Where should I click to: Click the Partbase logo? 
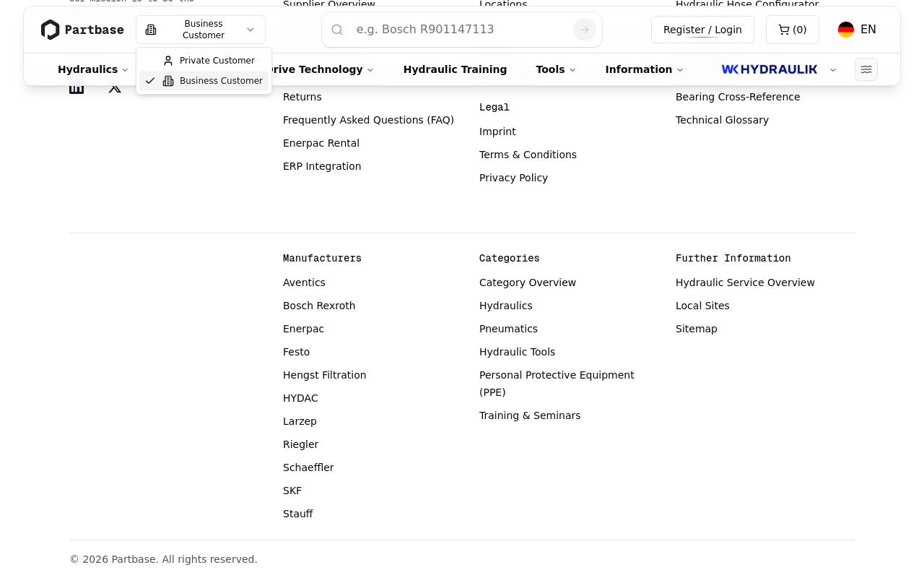point(82,30)
